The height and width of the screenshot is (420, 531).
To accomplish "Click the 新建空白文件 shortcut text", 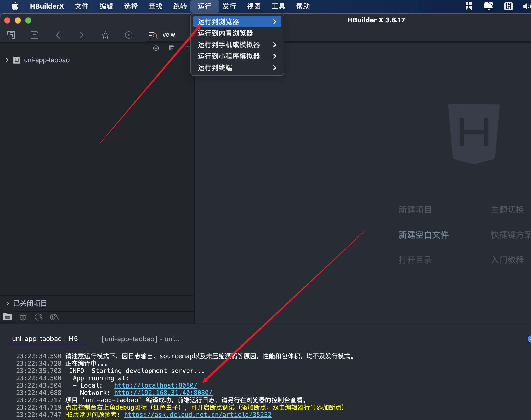I will click(x=423, y=235).
